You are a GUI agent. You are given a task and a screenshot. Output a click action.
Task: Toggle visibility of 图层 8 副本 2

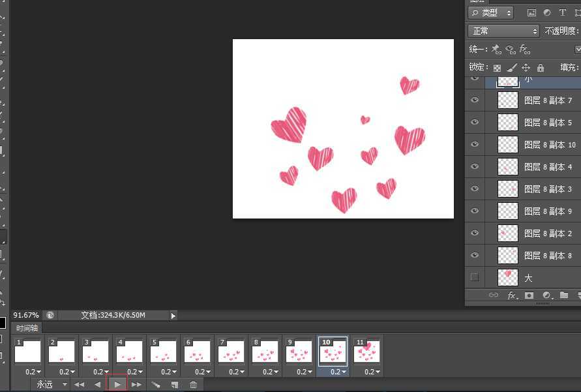coord(475,233)
